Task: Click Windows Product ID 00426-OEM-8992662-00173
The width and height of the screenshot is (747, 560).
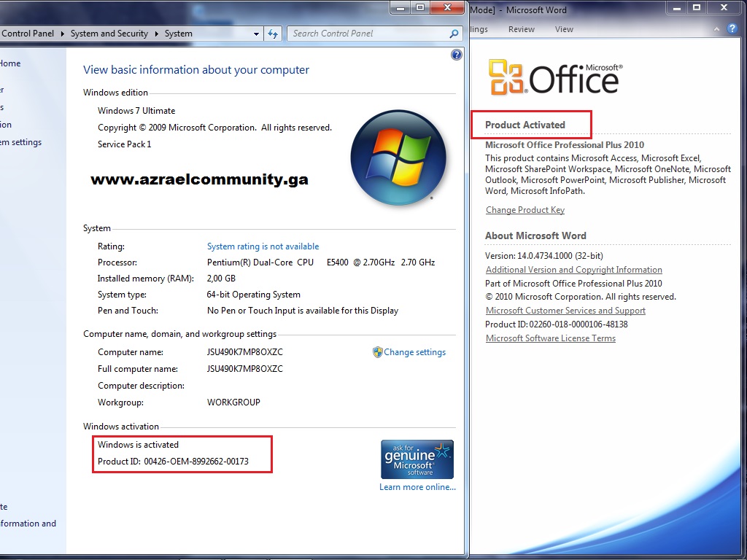Action: coord(173,461)
